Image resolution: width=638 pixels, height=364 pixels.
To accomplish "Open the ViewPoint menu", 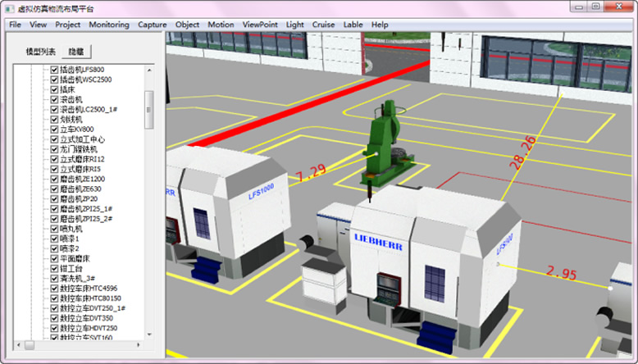I will [260, 25].
